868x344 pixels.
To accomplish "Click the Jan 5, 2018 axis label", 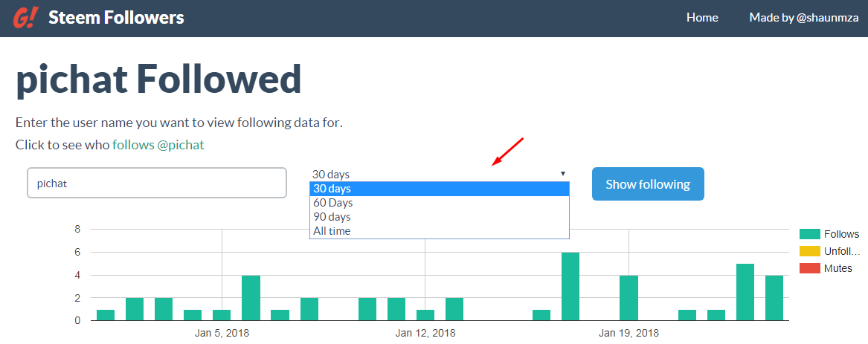I will click(x=222, y=334).
